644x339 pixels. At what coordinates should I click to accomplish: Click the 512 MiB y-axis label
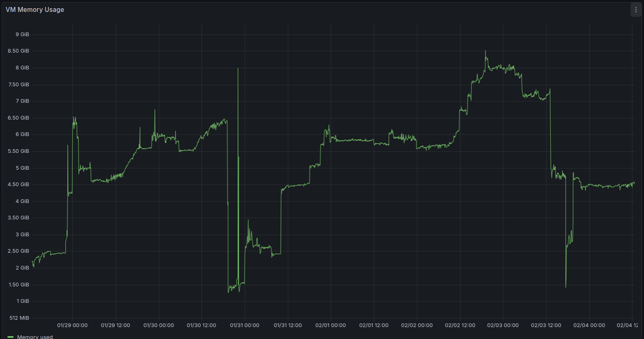[19, 318]
